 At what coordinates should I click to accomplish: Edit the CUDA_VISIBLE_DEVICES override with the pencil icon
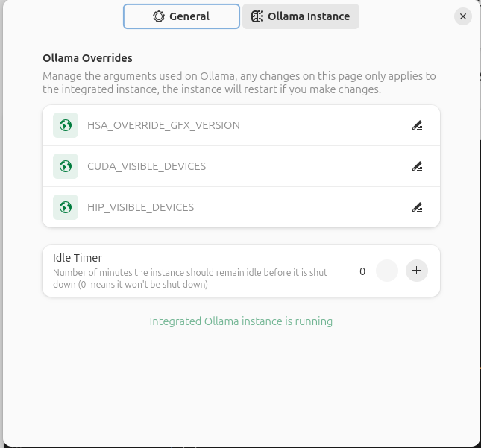click(x=417, y=166)
